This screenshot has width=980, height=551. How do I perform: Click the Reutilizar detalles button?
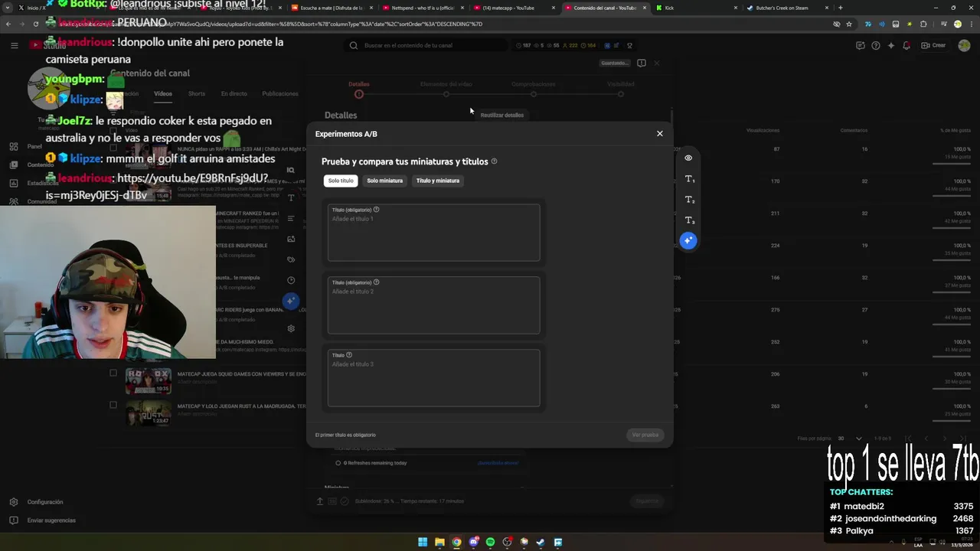(502, 115)
